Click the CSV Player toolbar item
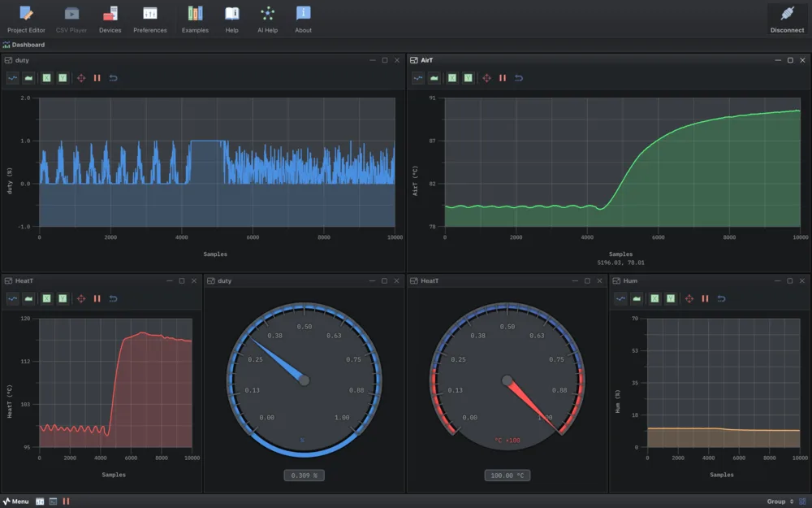 point(71,20)
